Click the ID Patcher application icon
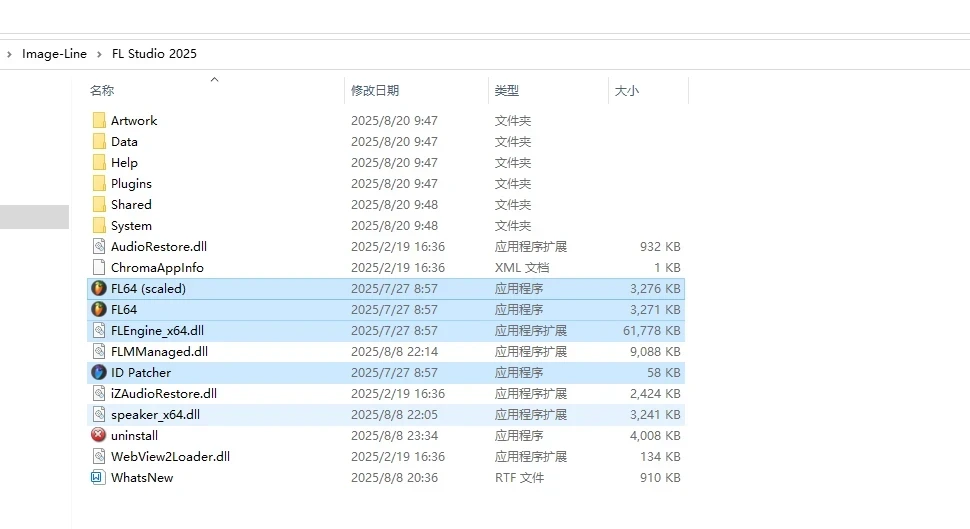Image resolution: width=970 pixels, height=529 pixels. [99, 372]
